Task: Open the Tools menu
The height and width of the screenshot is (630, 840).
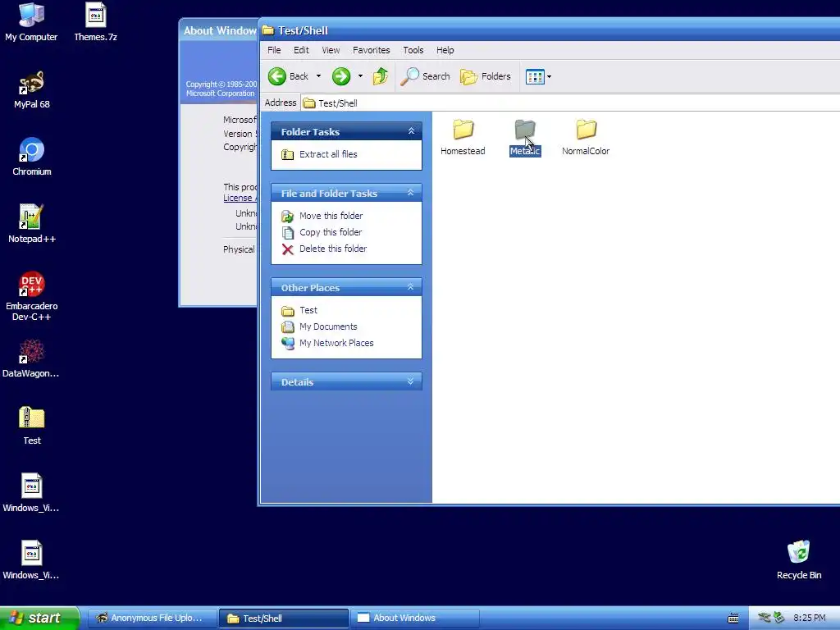Action: (x=413, y=50)
